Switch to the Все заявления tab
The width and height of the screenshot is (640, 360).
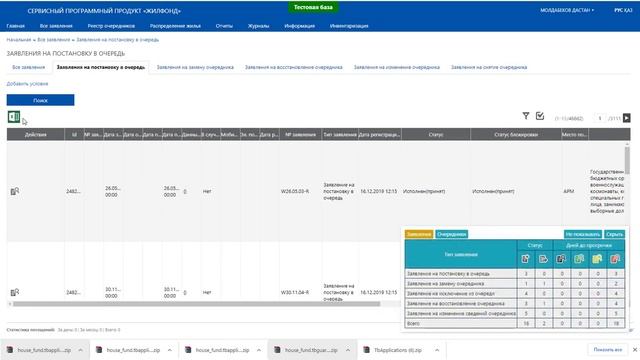click(x=29, y=67)
